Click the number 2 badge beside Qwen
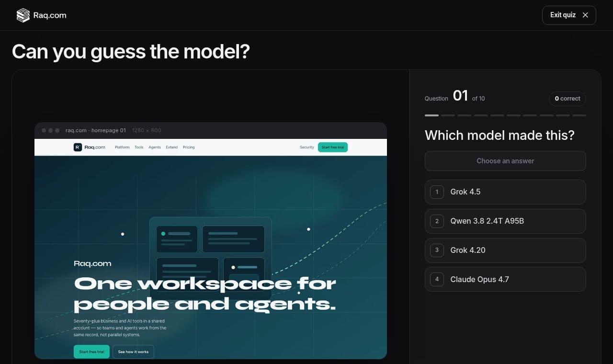Viewport: 613px width, 364px height. [x=437, y=221]
